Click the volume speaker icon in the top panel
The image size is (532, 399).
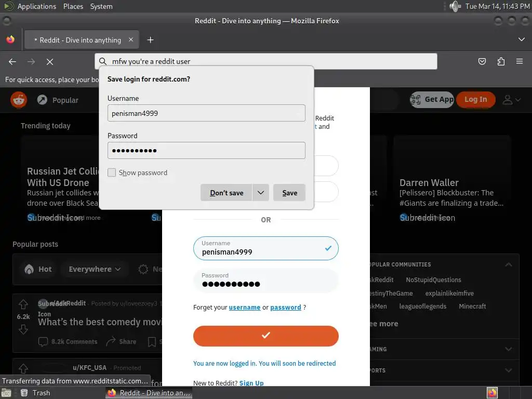click(455, 6)
